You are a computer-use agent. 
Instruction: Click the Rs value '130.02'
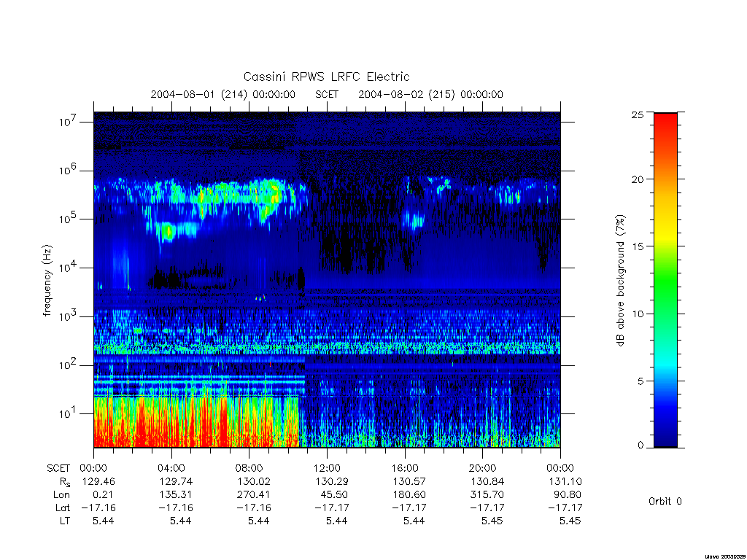[x=254, y=481]
